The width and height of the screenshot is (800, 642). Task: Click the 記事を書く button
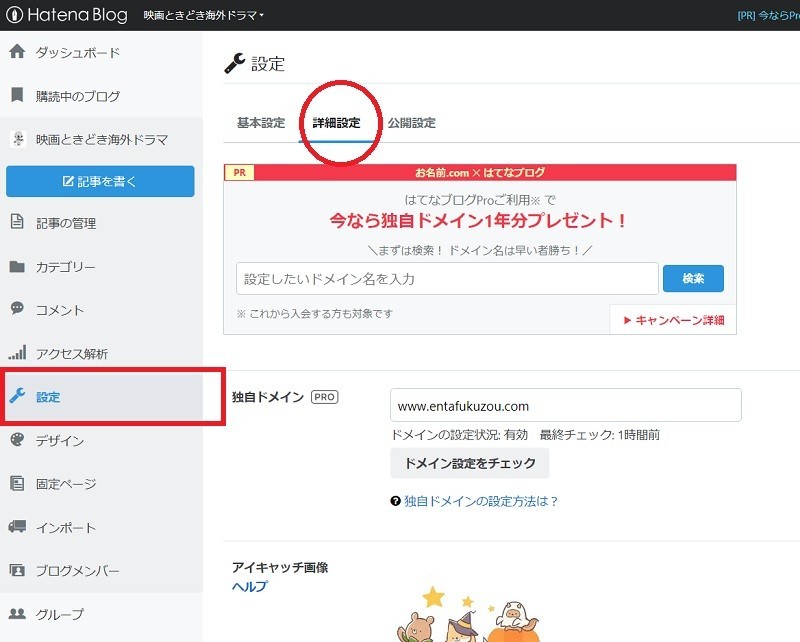tap(100, 181)
